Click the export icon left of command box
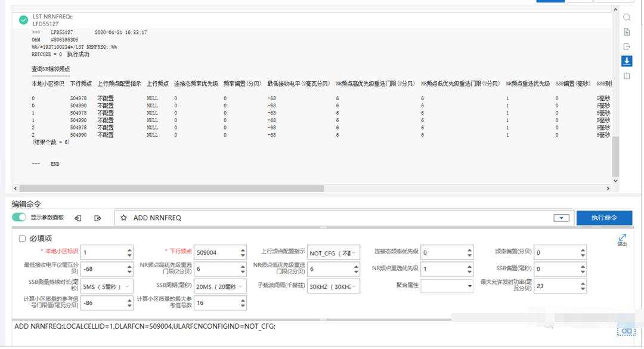The height and width of the screenshot is (349, 644). [98, 218]
